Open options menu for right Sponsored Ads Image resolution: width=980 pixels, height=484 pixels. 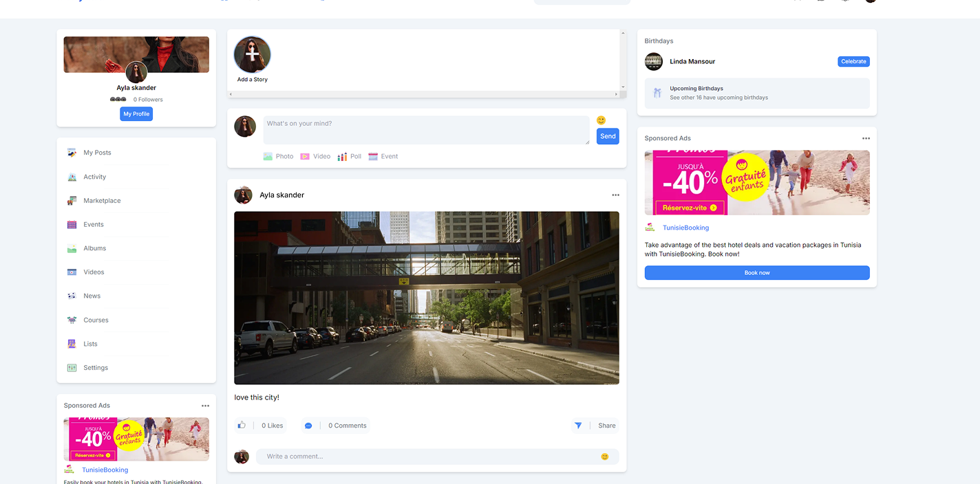866,138
